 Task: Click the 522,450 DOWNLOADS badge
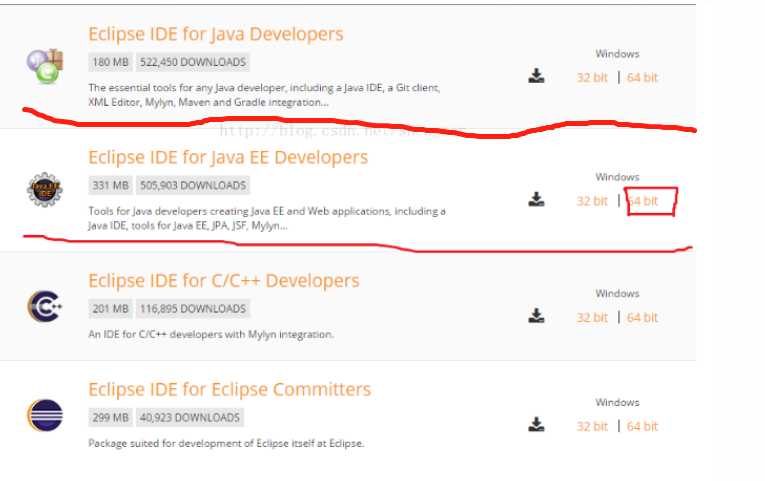click(193, 62)
